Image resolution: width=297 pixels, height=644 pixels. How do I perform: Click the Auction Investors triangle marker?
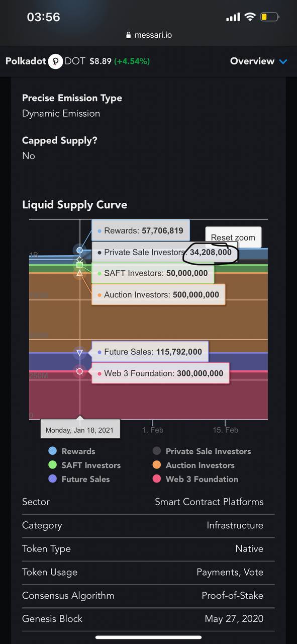[x=79, y=273]
